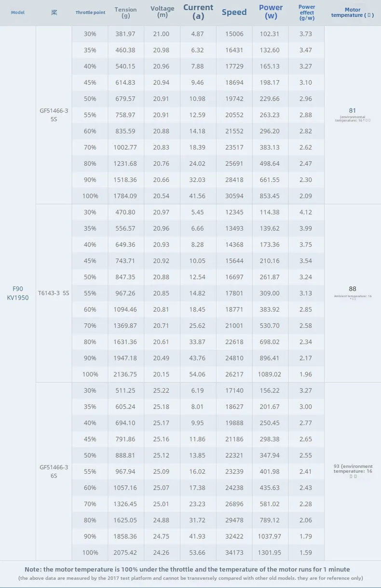Select the Tension (g) column header
The height and width of the screenshot is (588, 381).
[125, 13]
